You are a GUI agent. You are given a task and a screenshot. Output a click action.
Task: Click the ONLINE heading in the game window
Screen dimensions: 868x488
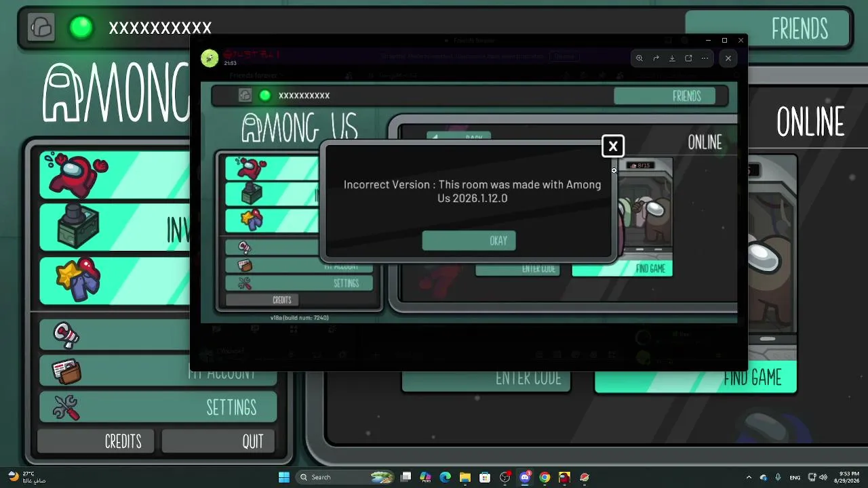pyautogui.click(x=810, y=123)
